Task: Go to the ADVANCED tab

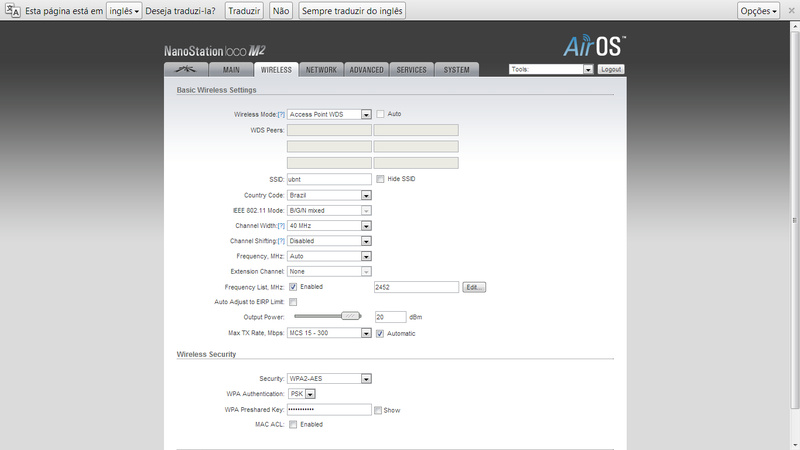Action: (366, 69)
